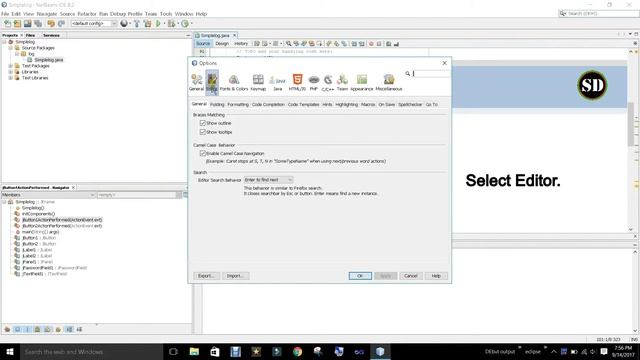
Task: Switch to On Save tab
Action: (387, 104)
